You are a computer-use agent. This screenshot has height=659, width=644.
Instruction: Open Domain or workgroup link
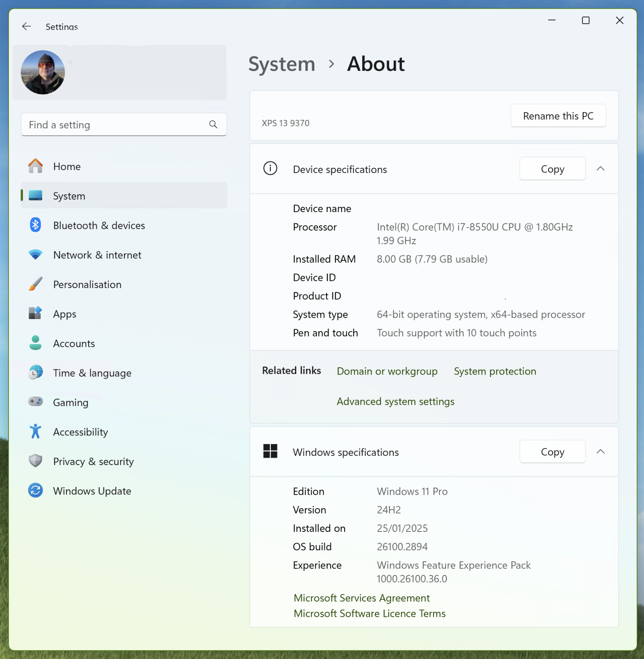tap(387, 371)
